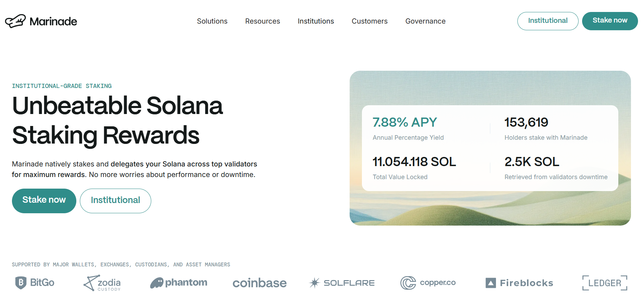644x297 pixels.
Task: Click the hero Stake now button
Action: click(44, 201)
